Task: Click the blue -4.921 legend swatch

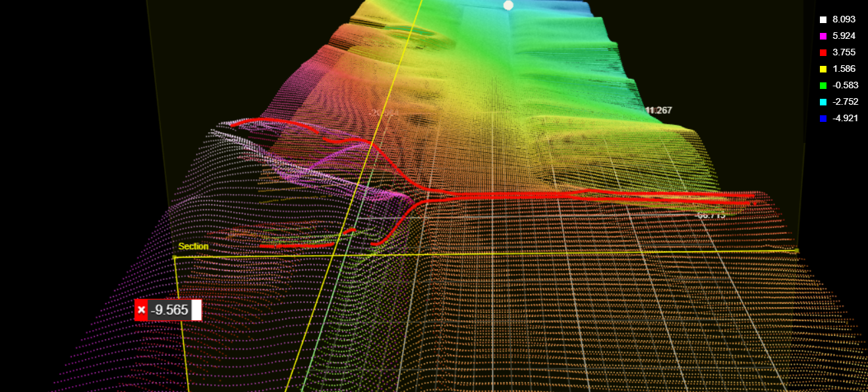Action: pyautogui.click(x=823, y=119)
